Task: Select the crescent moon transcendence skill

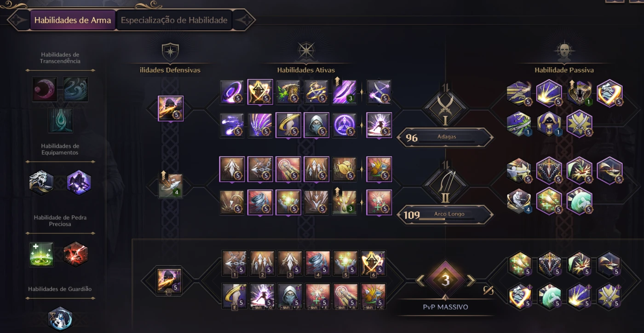Action: click(x=45, y=89)
